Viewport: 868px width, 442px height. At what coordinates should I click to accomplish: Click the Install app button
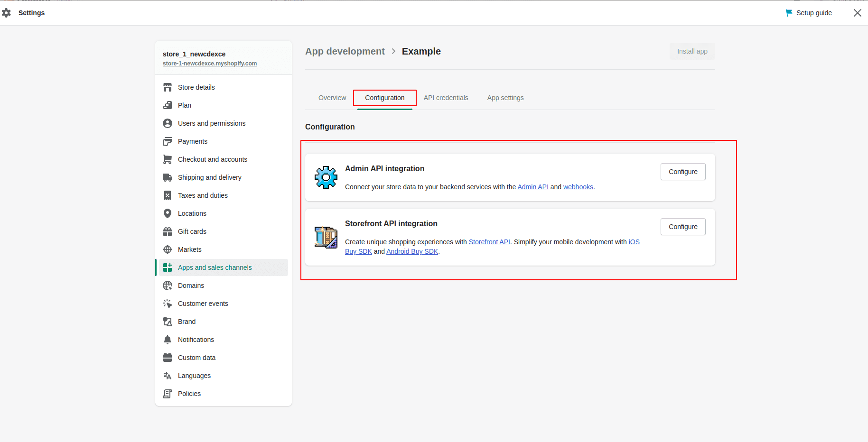pyautogui.click(x=692, y=51)
